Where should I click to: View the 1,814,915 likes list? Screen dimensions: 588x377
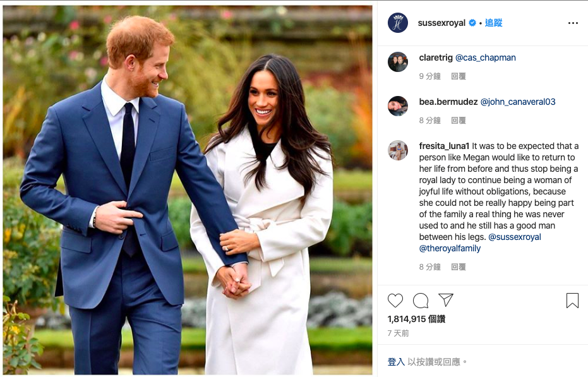[416, 320]
